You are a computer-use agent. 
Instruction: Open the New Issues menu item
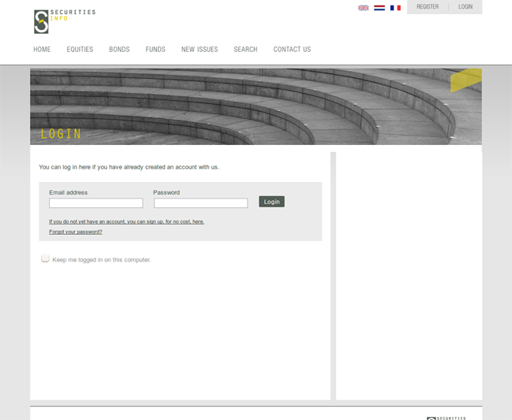pyautogui.click(x=200, y=49)
